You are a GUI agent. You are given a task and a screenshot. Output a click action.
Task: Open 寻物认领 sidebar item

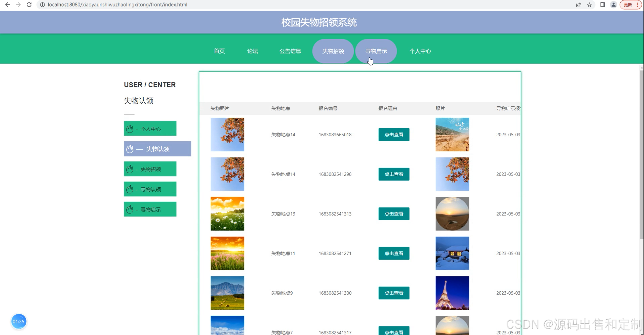click(x=150, y=189)
